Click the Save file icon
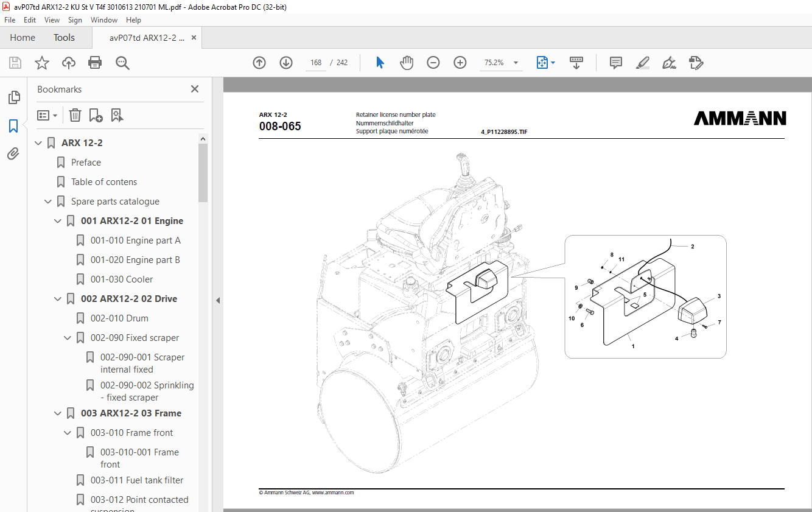The height and width of the screenshot is (512, 812). [x=15, y=63]
